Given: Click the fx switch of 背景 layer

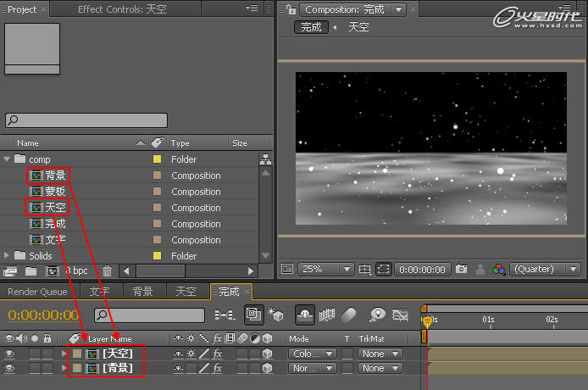Looking at the screenshot, I should (218, 368).
